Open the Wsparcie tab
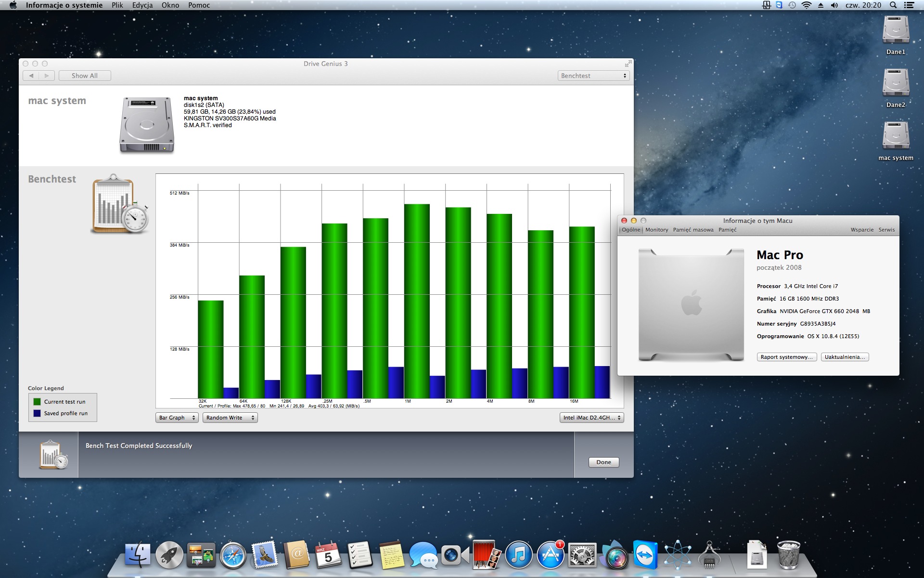Viewport: 924px width, 578px height. point(862,230)
